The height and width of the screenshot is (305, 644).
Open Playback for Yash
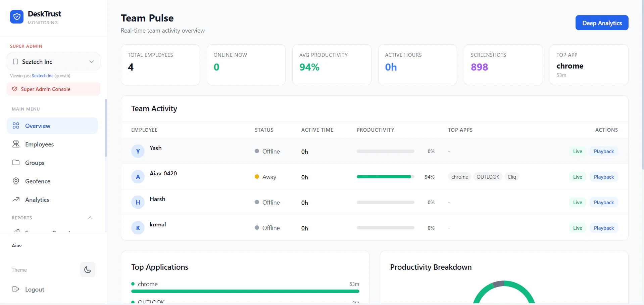tap(604, 151)
